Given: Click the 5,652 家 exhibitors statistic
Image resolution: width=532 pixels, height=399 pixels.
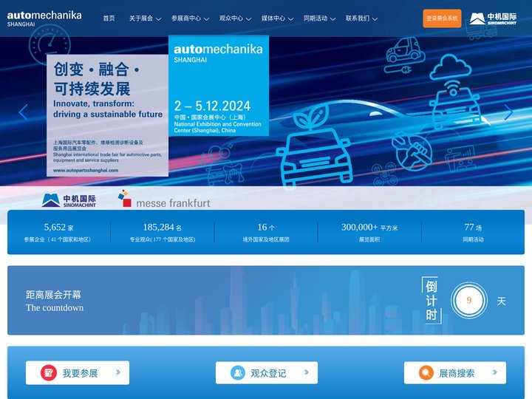Looking at the screenshot, I should [x=58, y=232].
